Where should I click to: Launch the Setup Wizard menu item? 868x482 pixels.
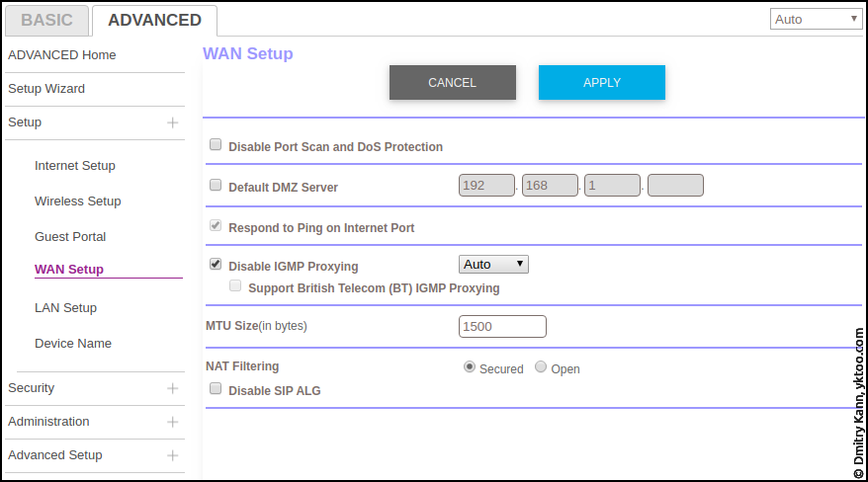pyautogui.click(x=46, y=89)
